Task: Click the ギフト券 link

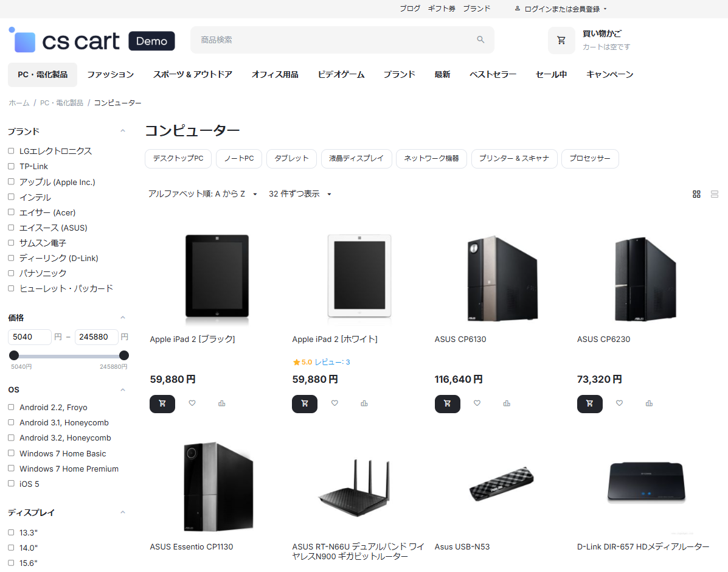Action: (442, 9)
